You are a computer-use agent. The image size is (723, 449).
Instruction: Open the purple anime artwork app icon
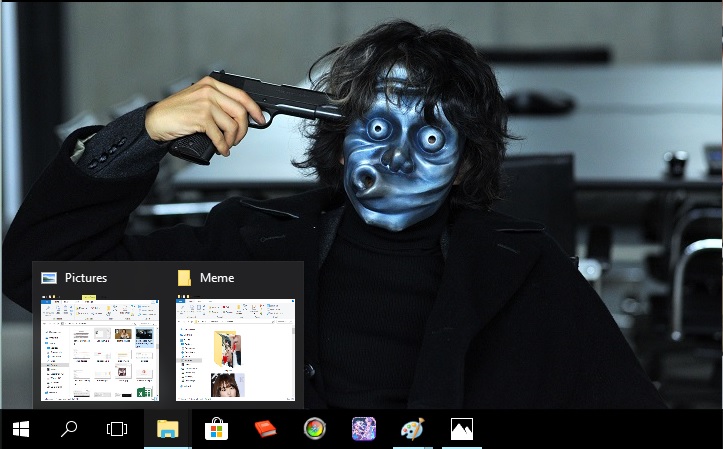(x=364, y=429)
